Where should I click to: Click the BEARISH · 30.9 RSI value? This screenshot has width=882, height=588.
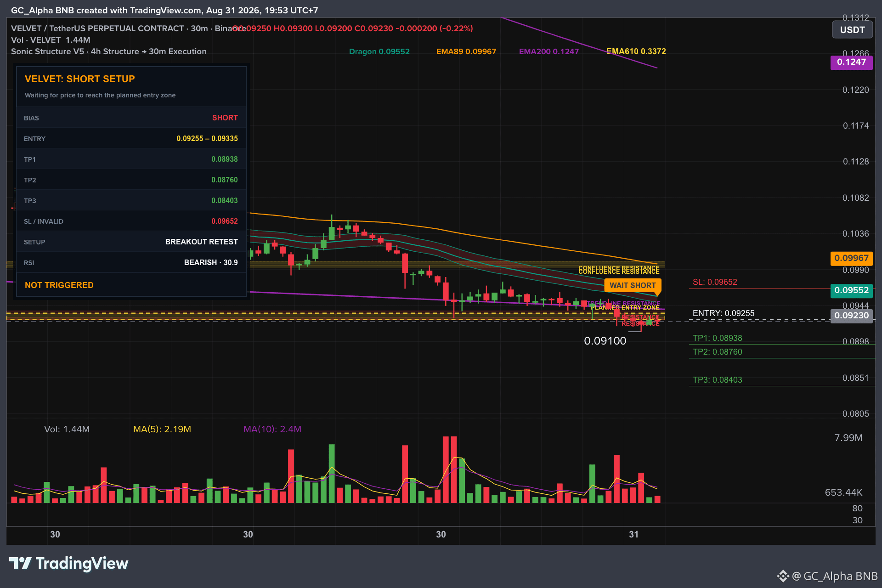point(211,263)
